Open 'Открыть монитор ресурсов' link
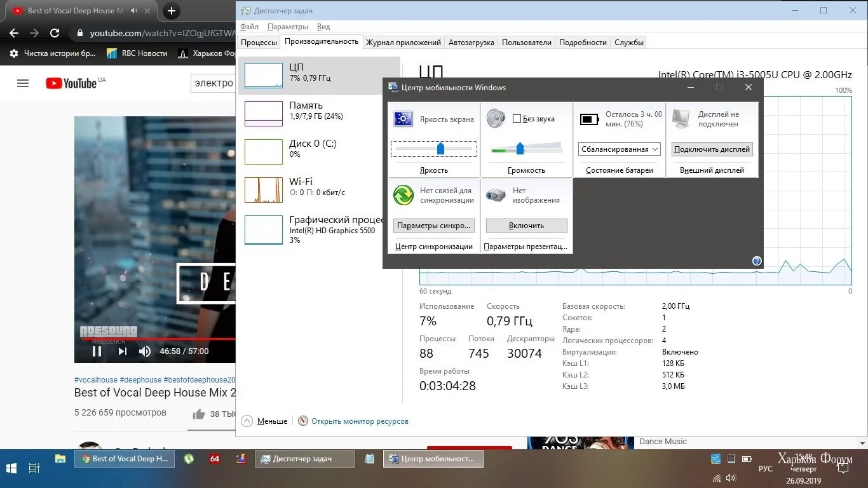The image size is (868, 488). pyautogui.click(x=359, y=421)
